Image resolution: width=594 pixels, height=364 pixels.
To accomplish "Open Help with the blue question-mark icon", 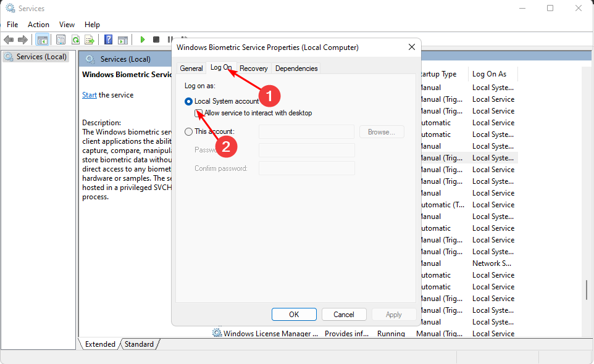I will [108, 39].
